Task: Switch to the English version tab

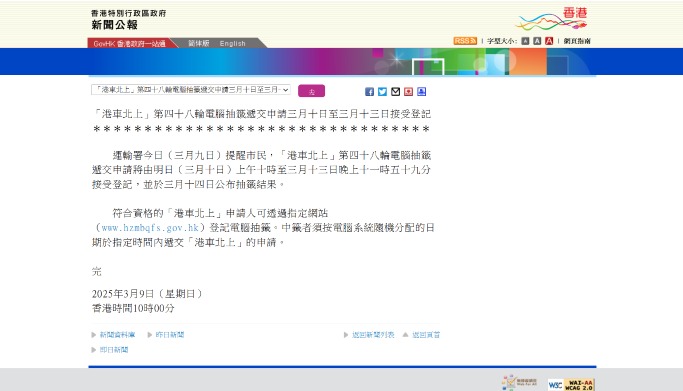Action: [233, 44]
